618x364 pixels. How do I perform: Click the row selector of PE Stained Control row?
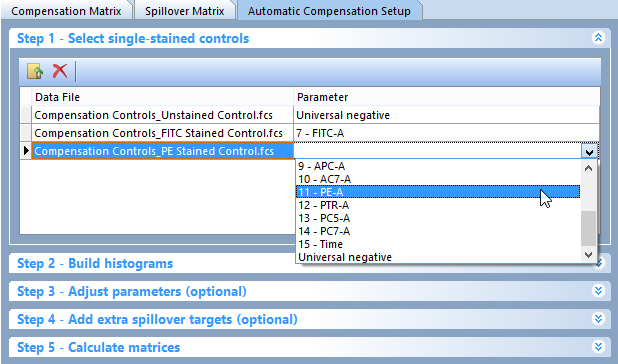click(x=26, y=151)
